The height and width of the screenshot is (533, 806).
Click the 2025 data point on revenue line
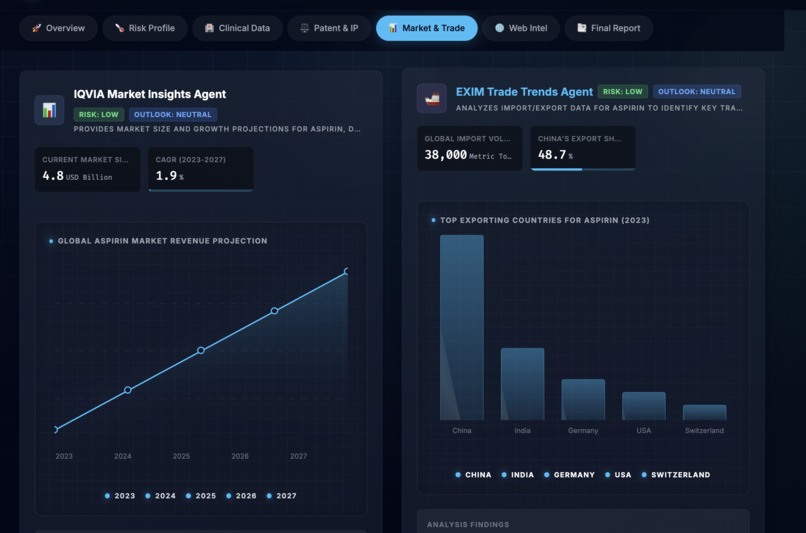tap(201, 351)
